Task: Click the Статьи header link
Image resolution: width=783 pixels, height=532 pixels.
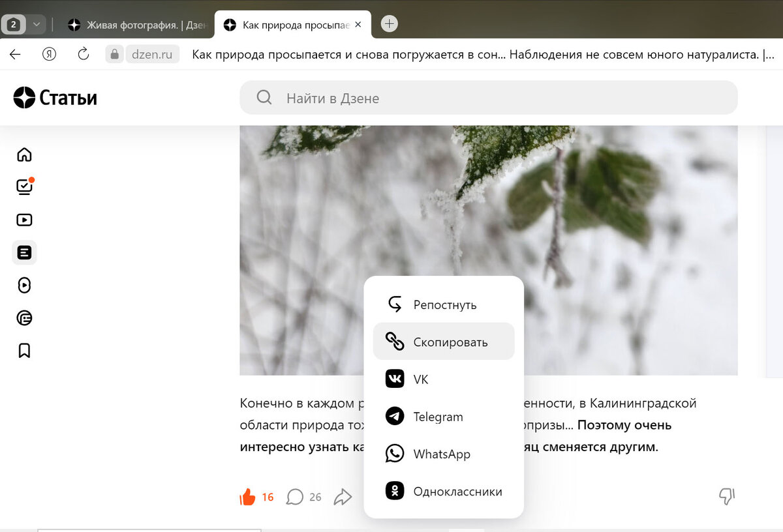Action: coord(68,98)
